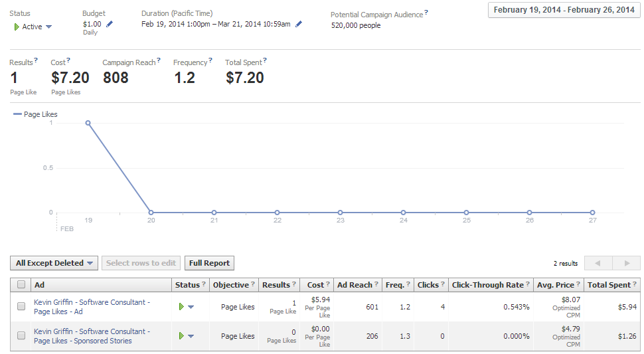Viewport: 644px width, 354px height.
Task: Tick checkbox for the Sponsored Stories ad
Action: pos(21,336)
